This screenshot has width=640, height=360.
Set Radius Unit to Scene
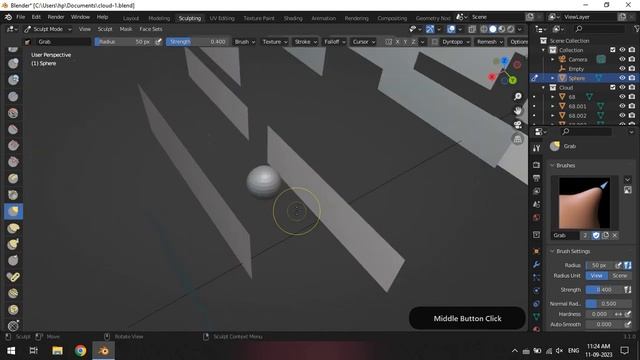(x=620, y=276)
